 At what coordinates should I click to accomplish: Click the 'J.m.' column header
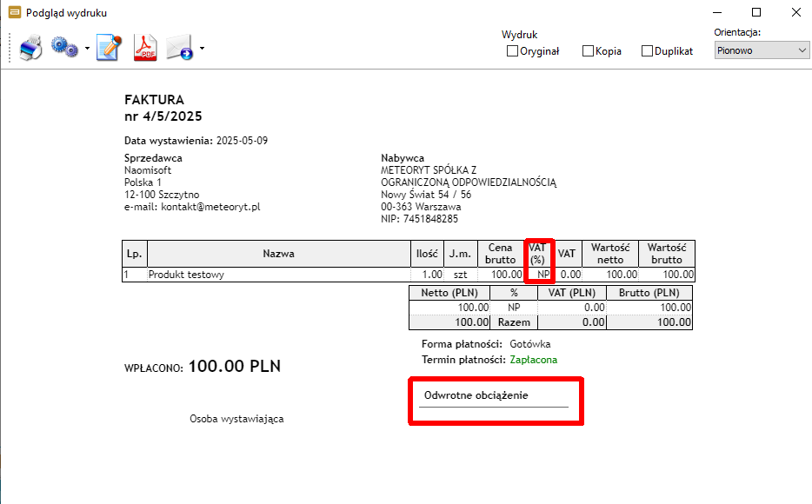[460, 254]
